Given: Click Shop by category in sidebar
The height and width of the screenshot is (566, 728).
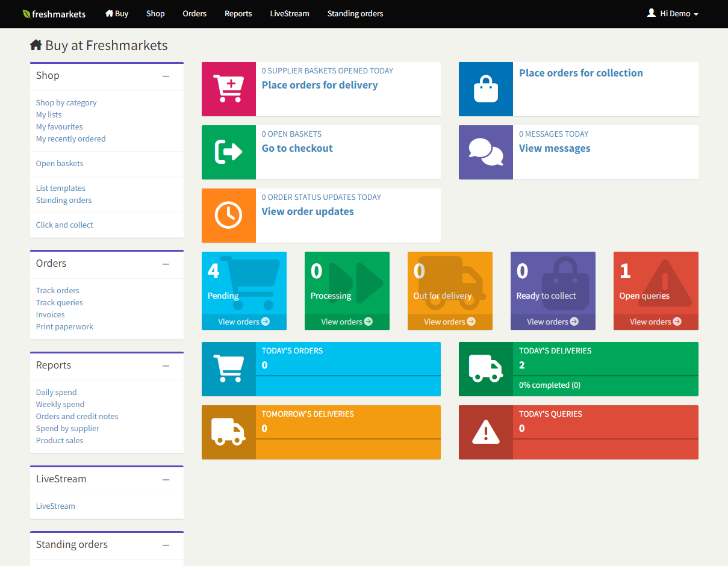Looking at the screenshot, I should click(66, 102).
